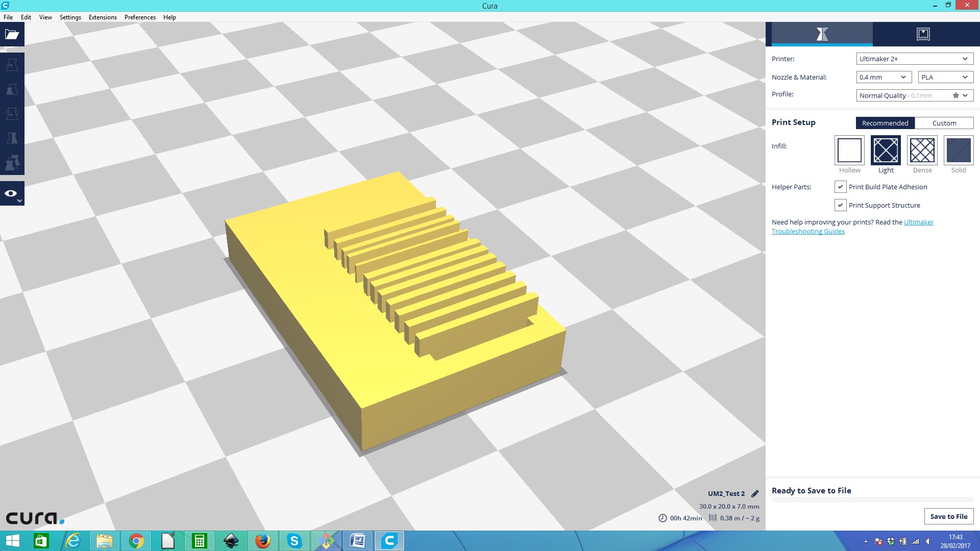Screen dimensions: 980x551
Task: Select the Per Model Settings tool
Action: coord(12,163)
